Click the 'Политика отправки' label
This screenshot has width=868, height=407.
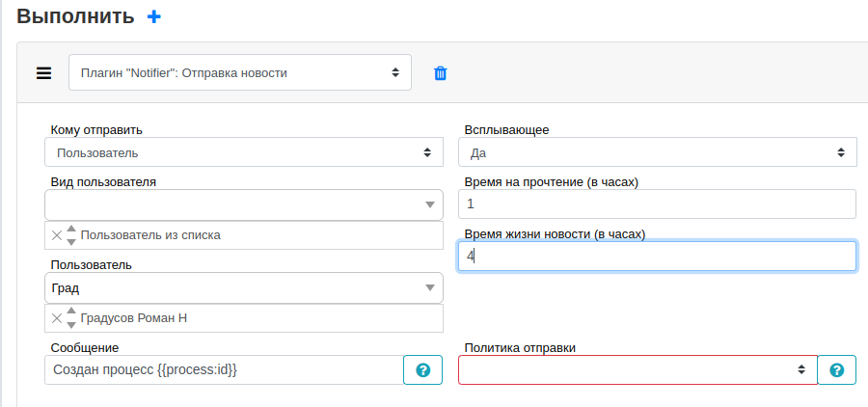[520, 348]
